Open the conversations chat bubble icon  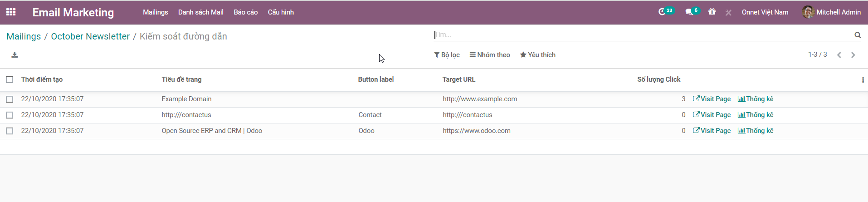[x=689, y=12]
